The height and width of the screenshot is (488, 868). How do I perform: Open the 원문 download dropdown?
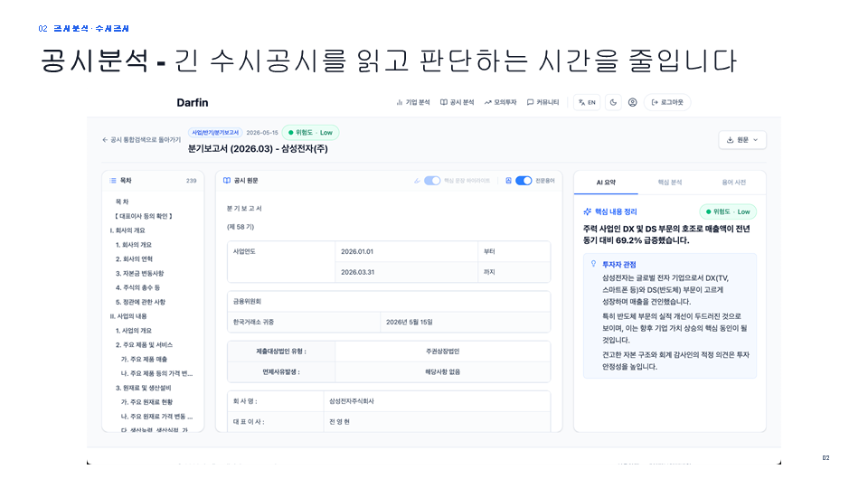(742, 140)
